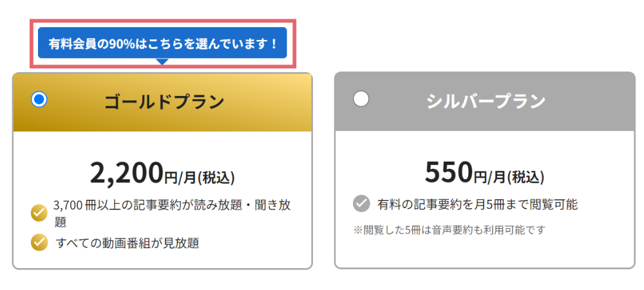
Task: Click the gold checkmark beside すべての動画番組が見放題
Action: 39,242
